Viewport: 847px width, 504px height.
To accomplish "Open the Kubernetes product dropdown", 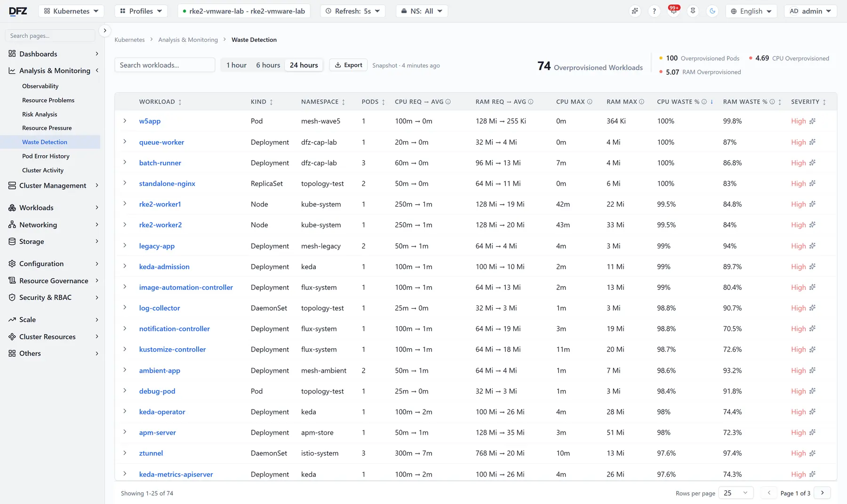I will [71, 11].
